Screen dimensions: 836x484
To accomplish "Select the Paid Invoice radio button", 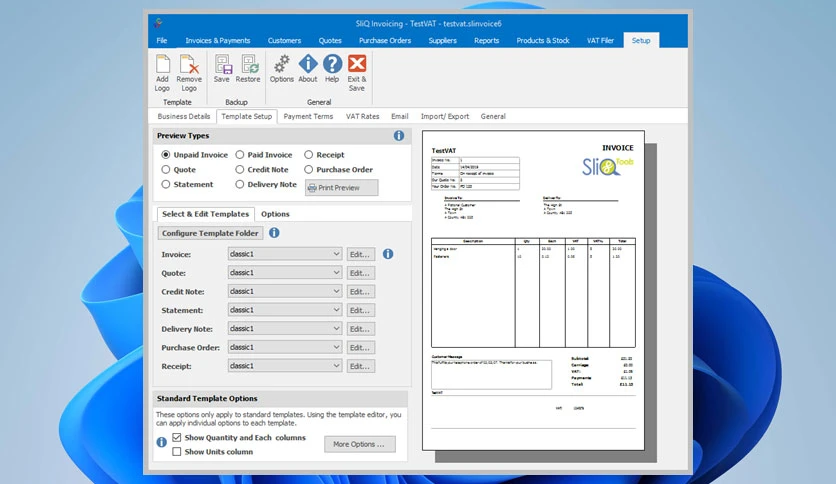I will (240, 155).
